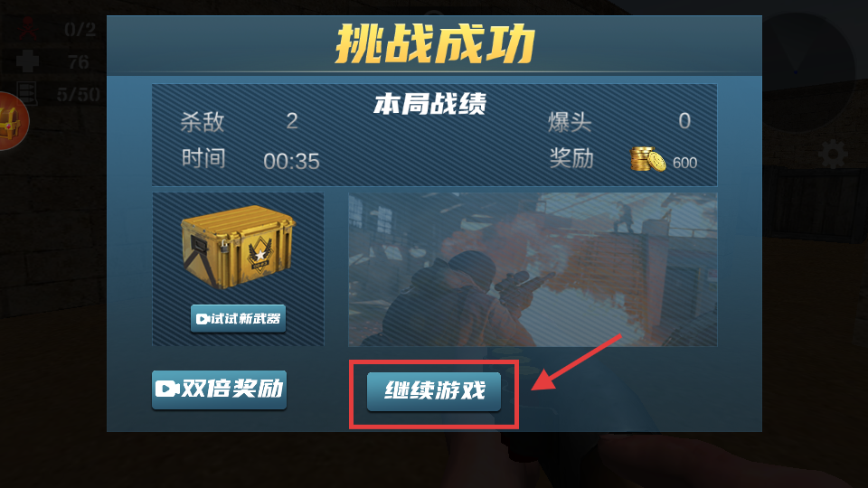Click the 挑战成功 title banner
The image size is (868, 488).
(x=435, y=44)
